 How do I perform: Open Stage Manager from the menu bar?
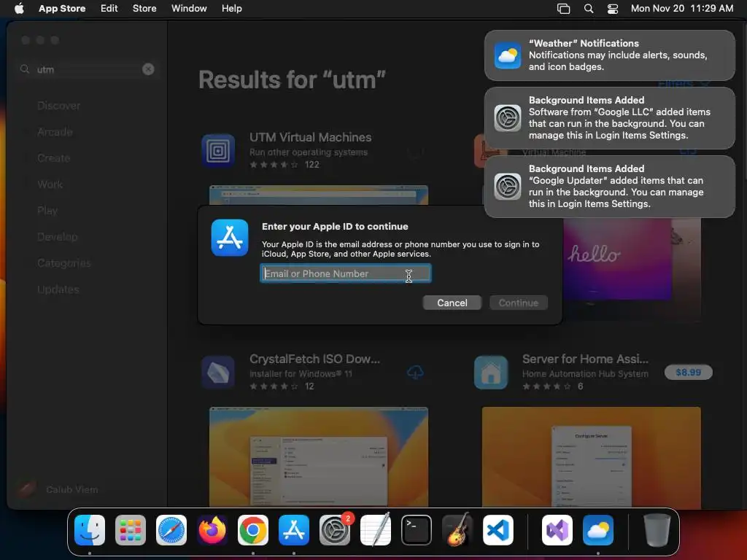[564, 9]
